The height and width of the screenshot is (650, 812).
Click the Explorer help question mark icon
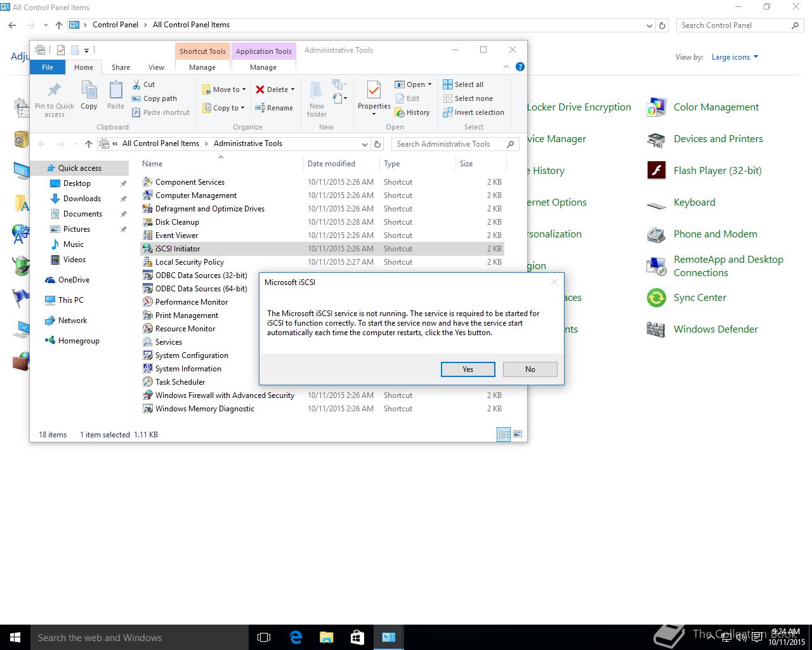point(520,67)
